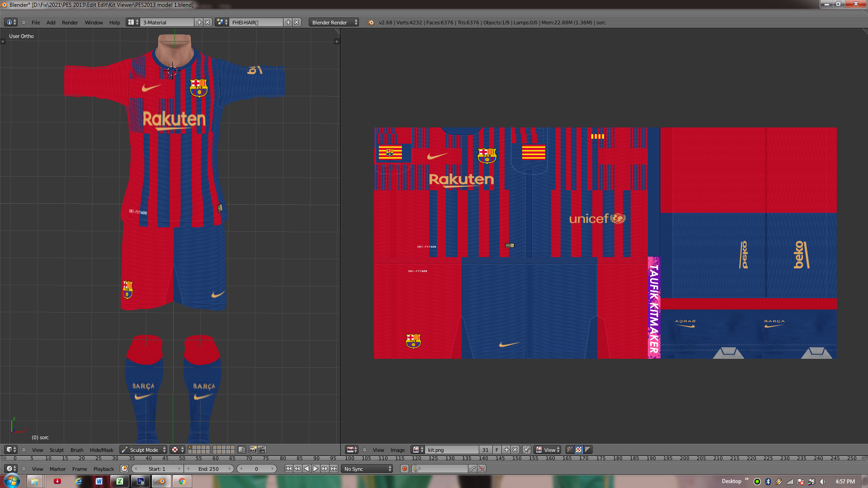Open the No Sync dropdown
The width and height of the screenshot is (868, 488).
coord(368,469)
